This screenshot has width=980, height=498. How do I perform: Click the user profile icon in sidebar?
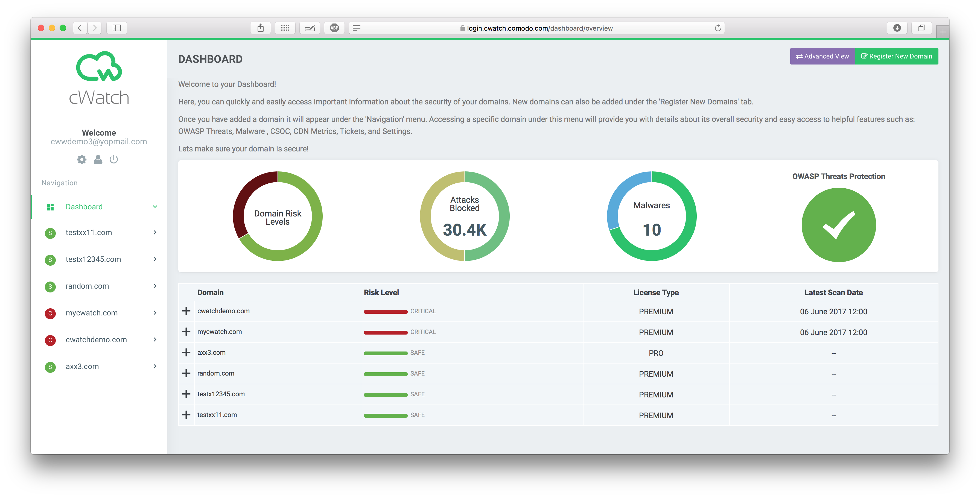coord(98,159)
